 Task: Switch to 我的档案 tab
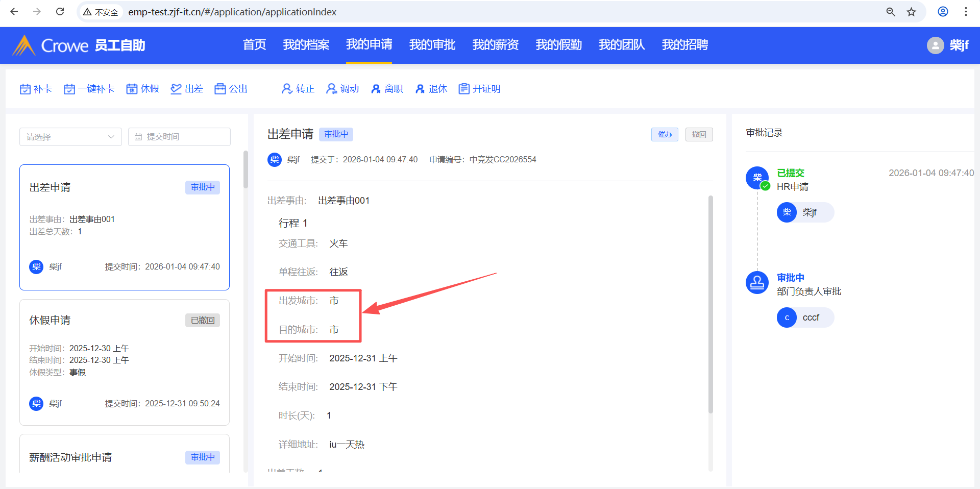pos(306,45)
